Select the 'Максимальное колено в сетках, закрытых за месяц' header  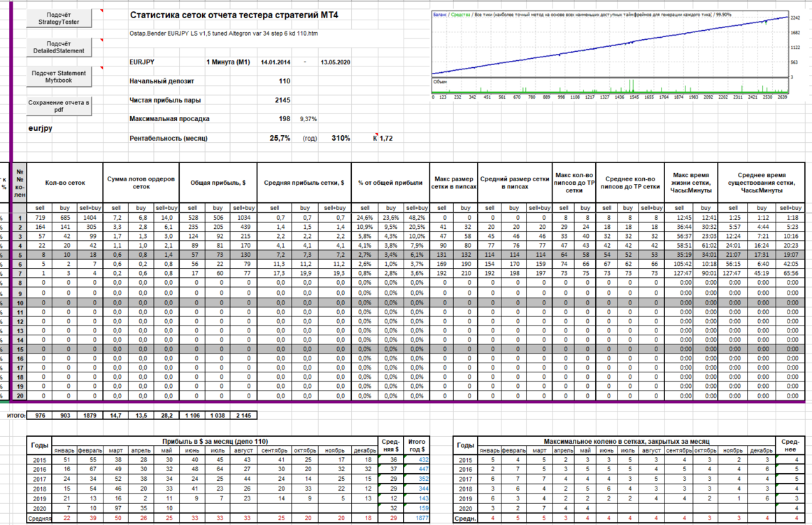(627, 442)
